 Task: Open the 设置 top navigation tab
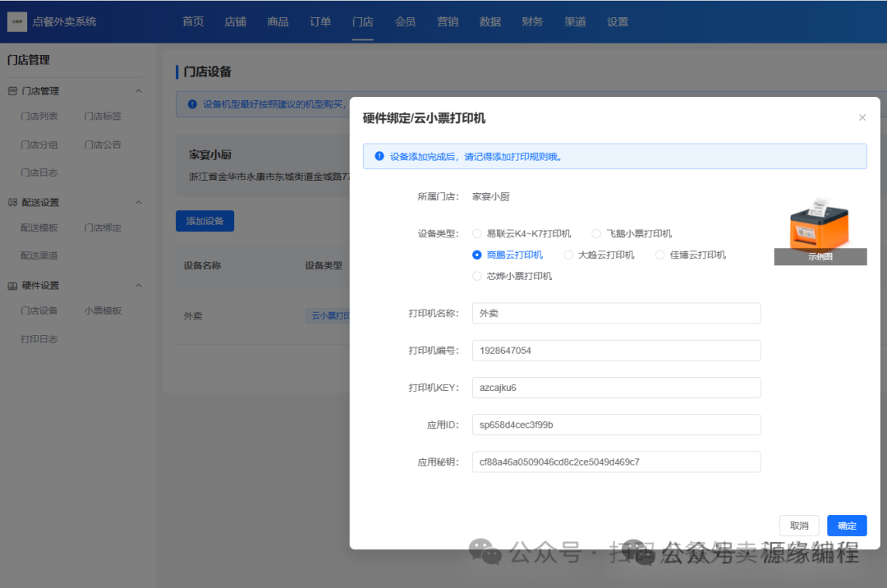pos(618,21)
